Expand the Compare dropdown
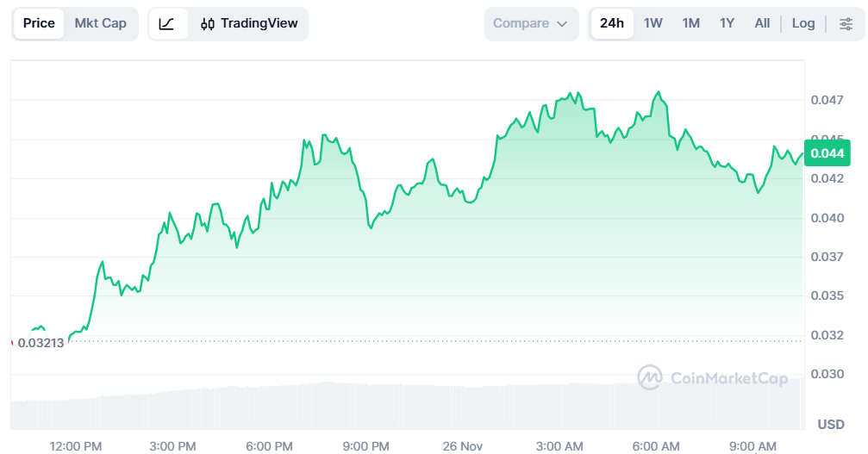The image size is (868, 454). [530, 24]
